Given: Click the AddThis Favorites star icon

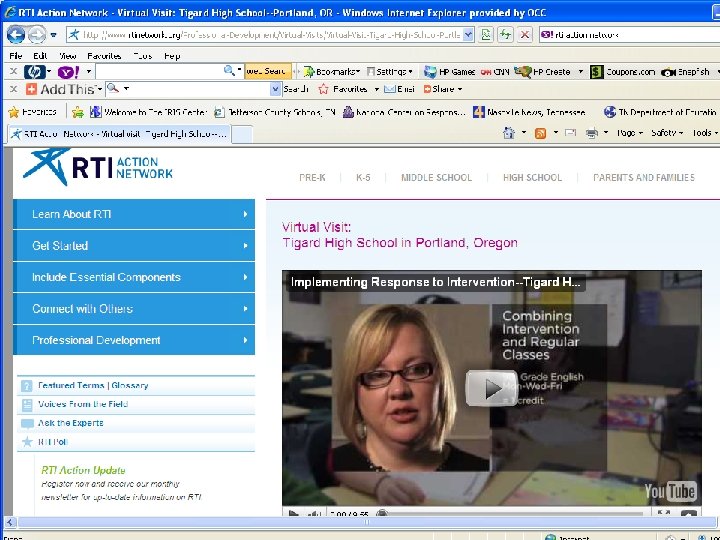Looking at the screenshot, I should [324, 89].
